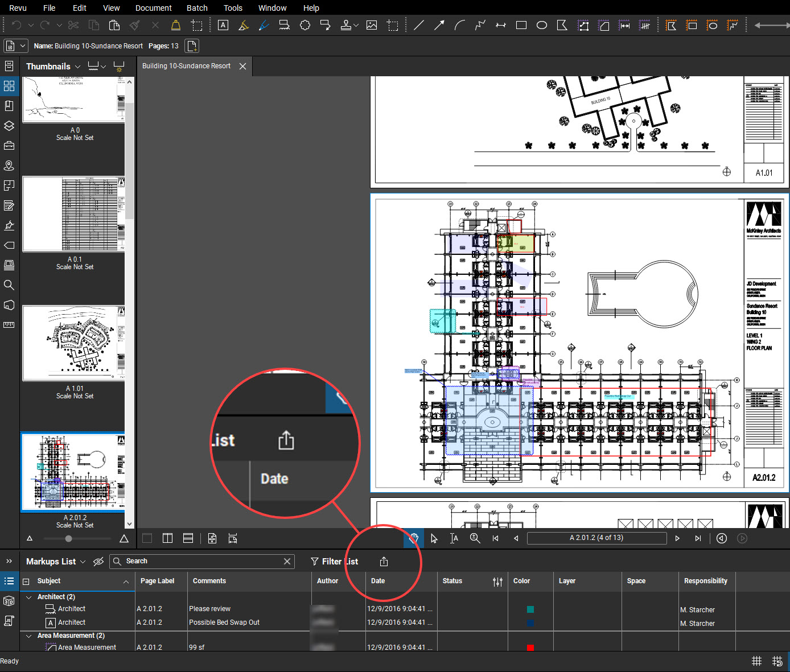The image size is (790, 672).
Task: Open the Markups List dropdown arrow
Action: (x=83, y=562)
